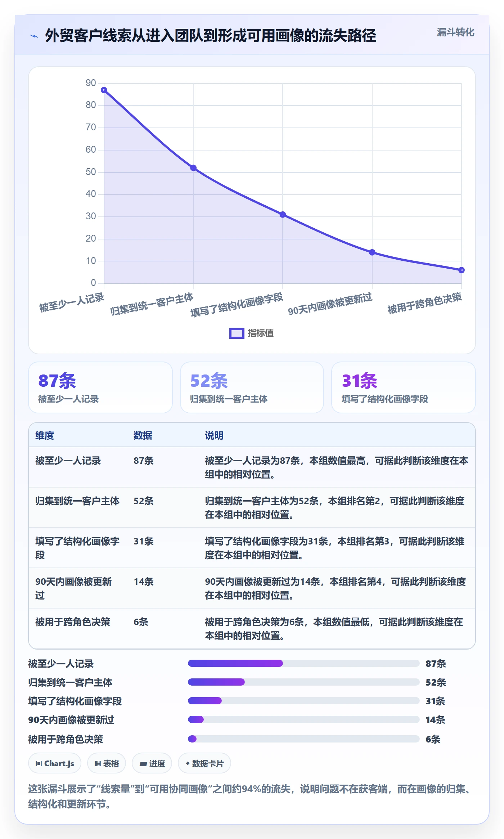Click progress label 90天内画像被更新过
Screen dimensions: 504x839
(71, 720)
